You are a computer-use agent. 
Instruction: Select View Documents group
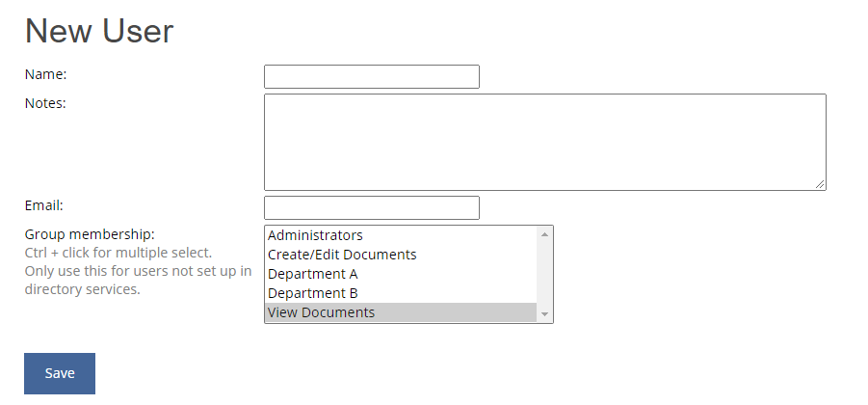(x=401, y=312)
